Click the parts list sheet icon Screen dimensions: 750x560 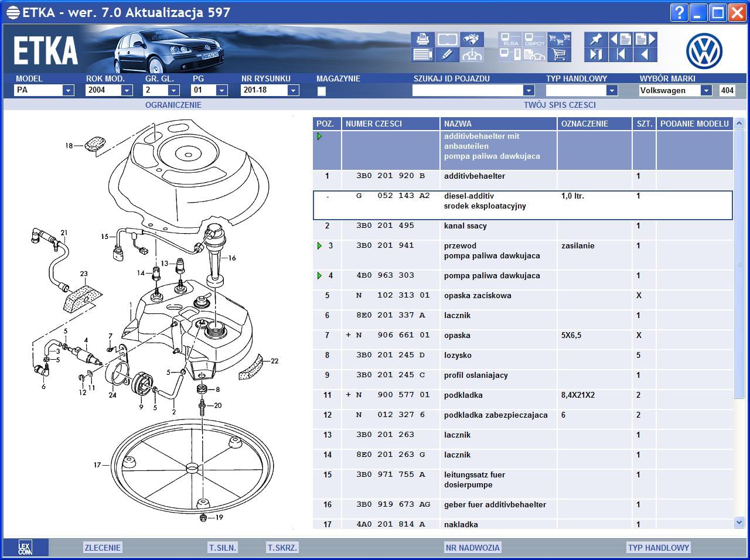pyautogui.click(x=422, y=55)
